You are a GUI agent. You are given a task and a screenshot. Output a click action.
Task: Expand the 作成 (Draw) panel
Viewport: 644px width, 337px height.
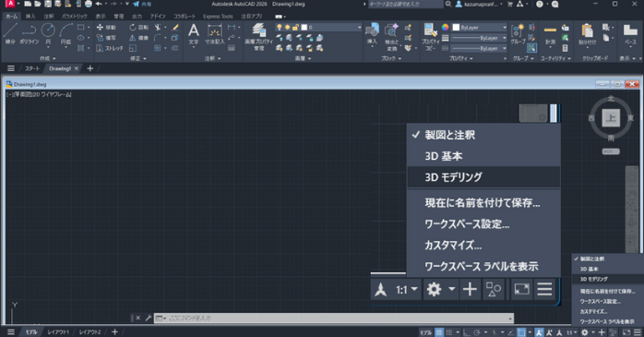click(47, 58)
